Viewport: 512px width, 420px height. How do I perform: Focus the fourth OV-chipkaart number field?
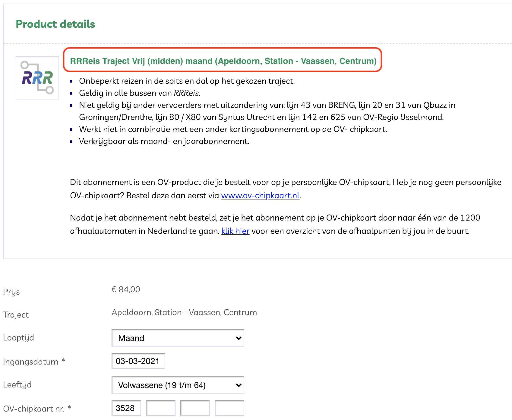(229, 408)
